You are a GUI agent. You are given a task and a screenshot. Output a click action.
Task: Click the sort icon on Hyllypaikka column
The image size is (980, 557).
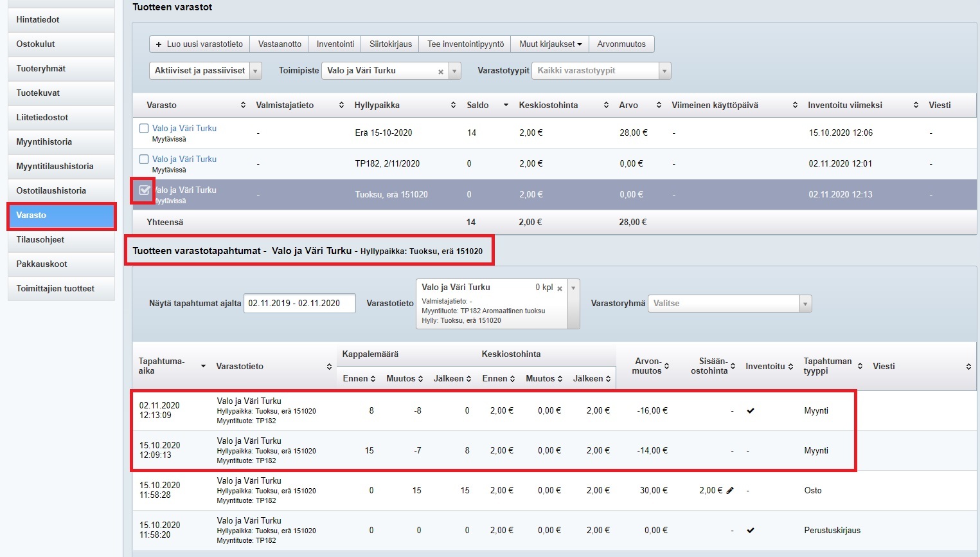[453, 105]
